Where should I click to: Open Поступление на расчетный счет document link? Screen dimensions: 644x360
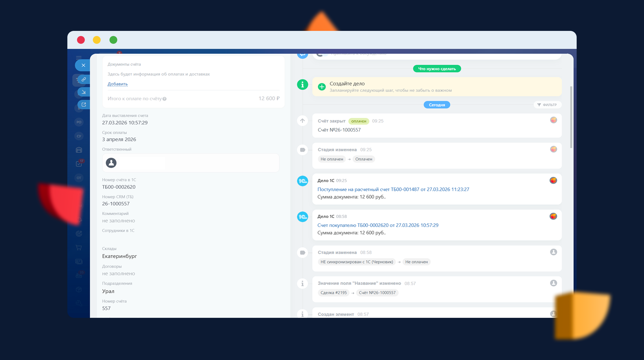tap(393, 189)
